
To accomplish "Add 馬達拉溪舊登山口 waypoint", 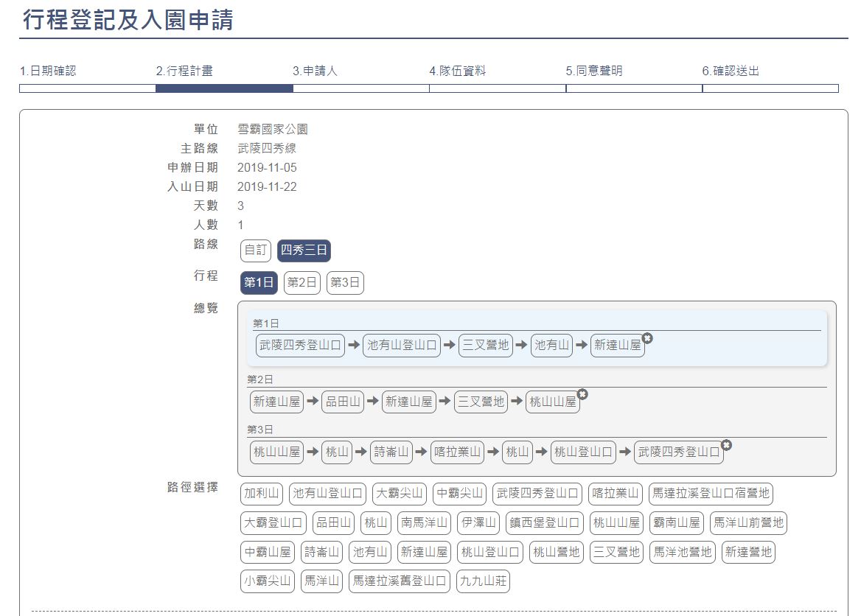I will point(400,581).
